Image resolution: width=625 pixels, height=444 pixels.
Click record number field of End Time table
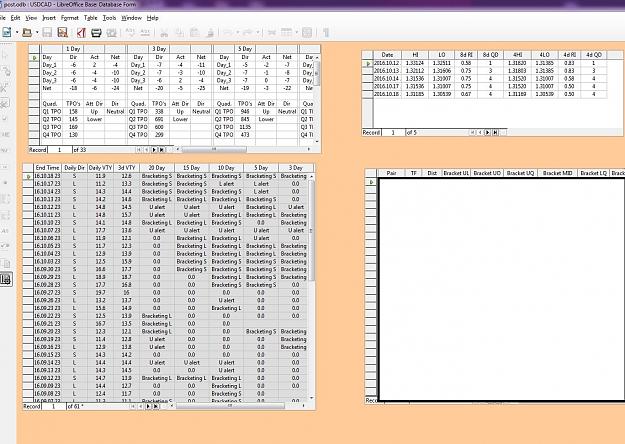54,407
